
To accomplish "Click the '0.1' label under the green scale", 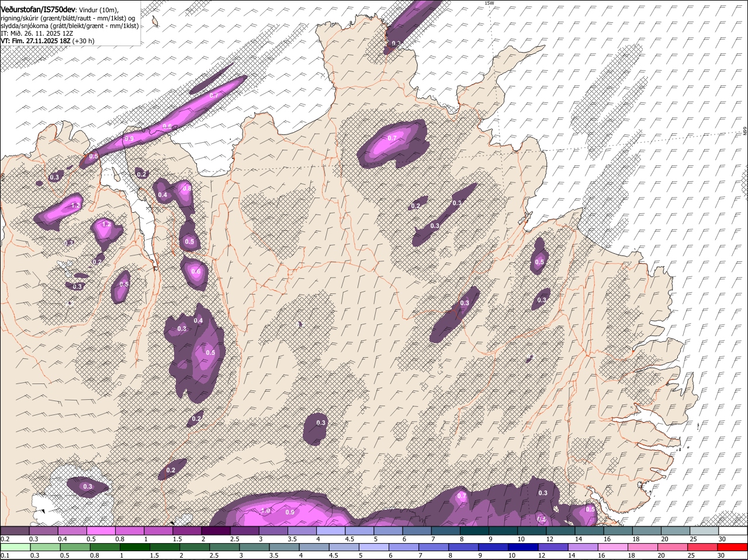I will coord(4,555).
